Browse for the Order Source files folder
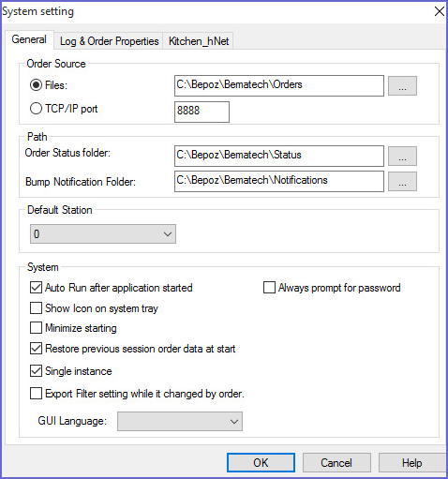The image size is (448, 479). pos(402,85)
